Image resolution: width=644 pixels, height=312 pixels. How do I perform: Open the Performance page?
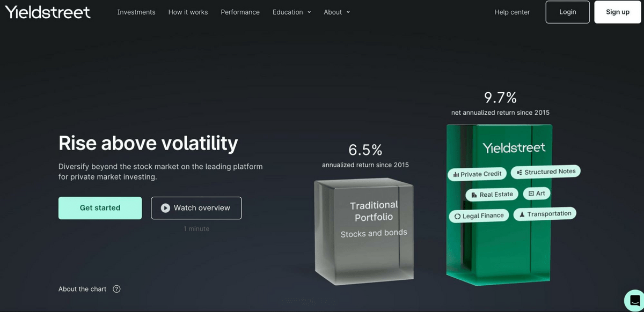point(240,12)
